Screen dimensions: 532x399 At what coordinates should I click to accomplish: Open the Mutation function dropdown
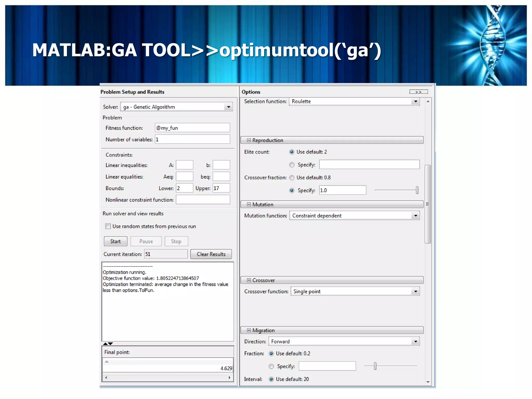[x=416, y=216]
